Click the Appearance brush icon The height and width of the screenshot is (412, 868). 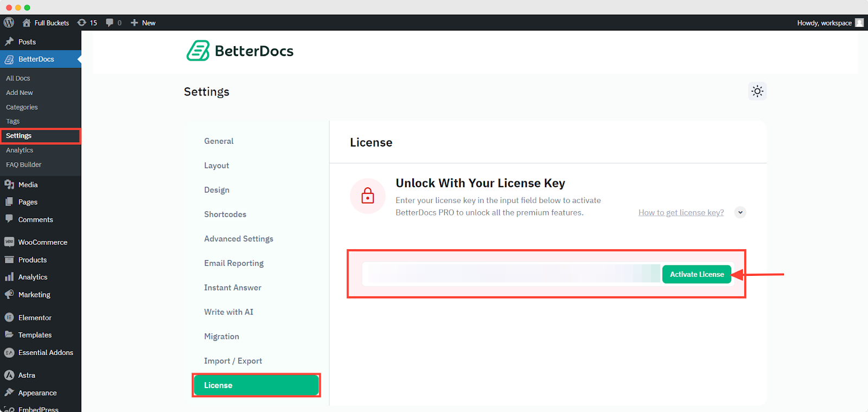[x=9, y=392]
